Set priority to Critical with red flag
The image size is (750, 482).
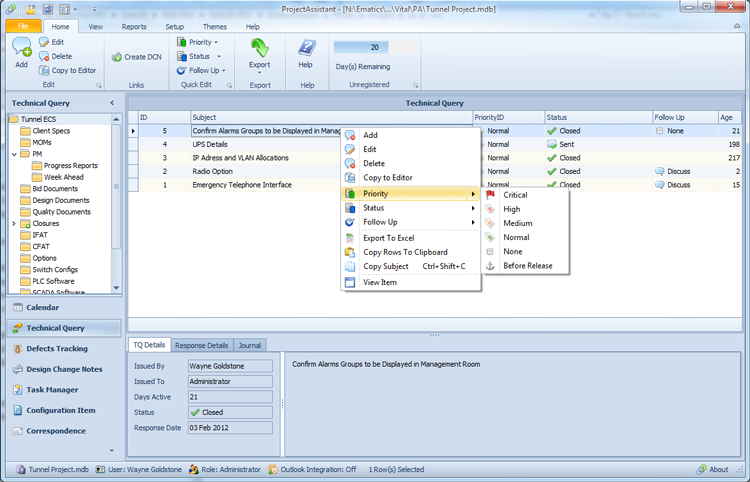click(x=525, y=195)
